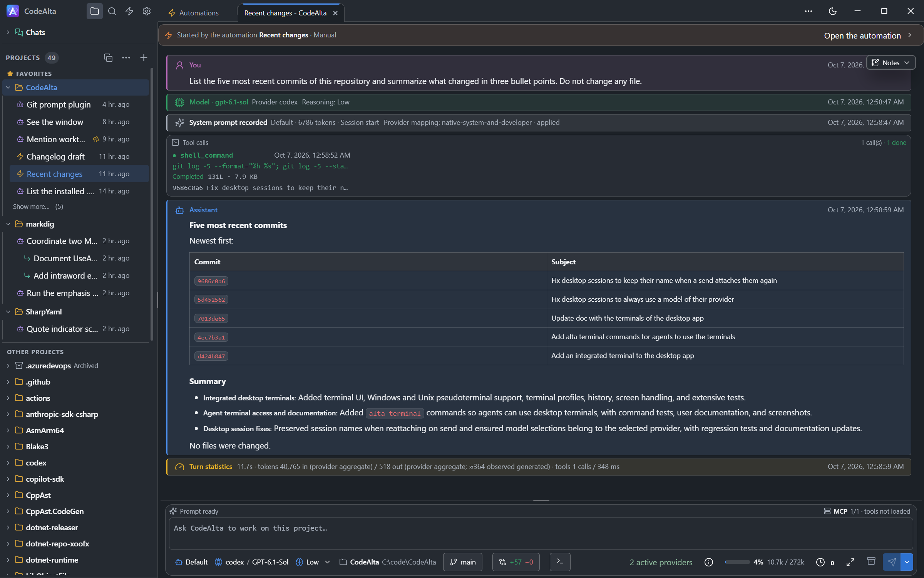Screen dimensions: 924x578
Task: Click the archive session icon
Action: [x=871, y=561]
